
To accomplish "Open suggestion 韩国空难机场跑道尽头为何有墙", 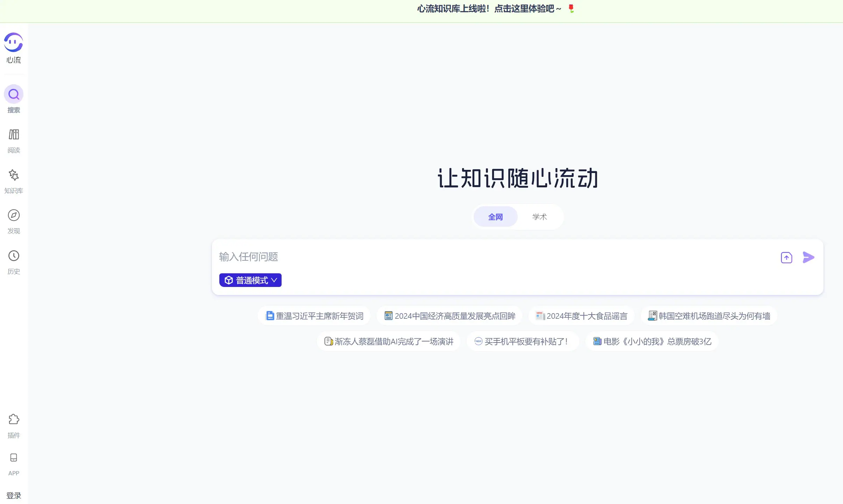I will [x=708, y=315].
